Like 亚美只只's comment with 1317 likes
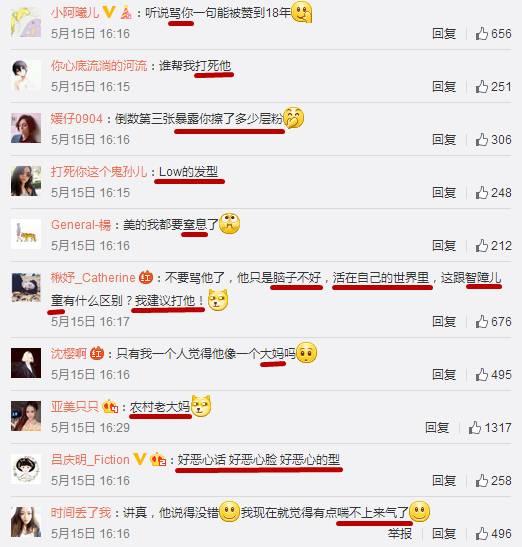The image size is (522, 547). pos(475,427)
